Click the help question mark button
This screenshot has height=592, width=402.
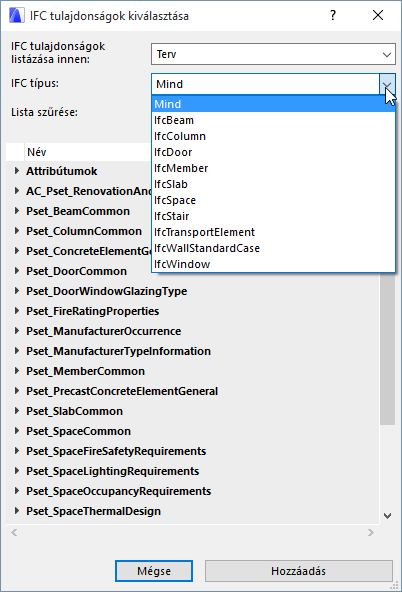333,15
